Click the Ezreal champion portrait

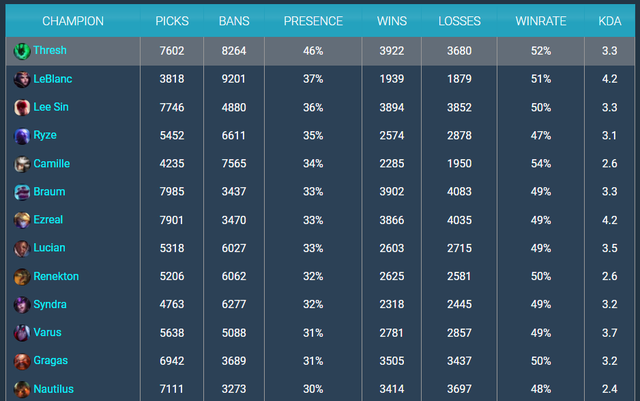(x=22, y=220)
